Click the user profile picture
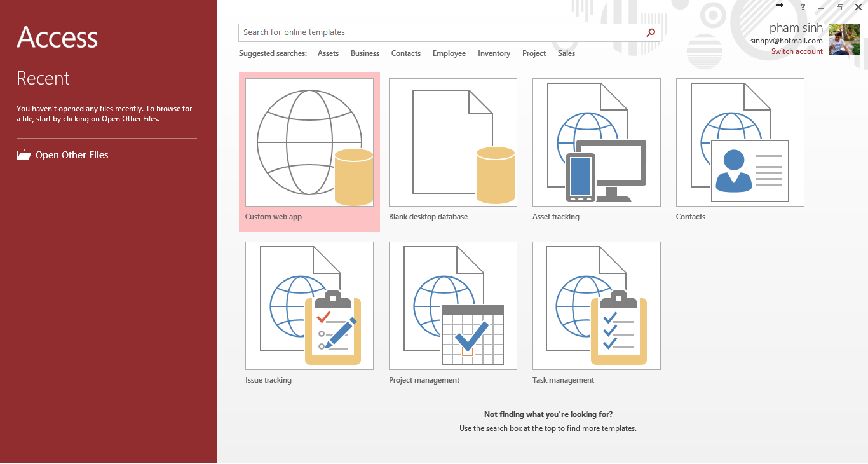 click(844, 39)
